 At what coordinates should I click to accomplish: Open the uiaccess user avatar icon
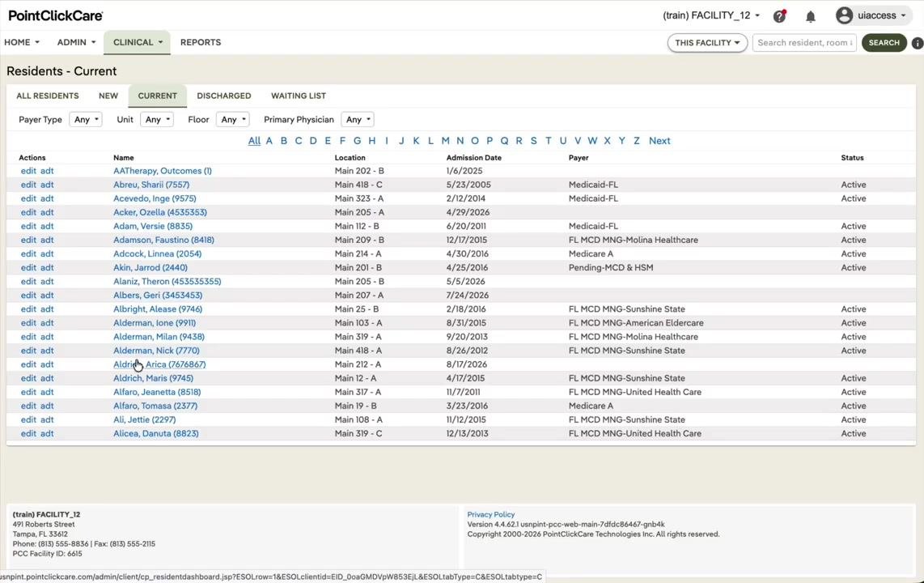(x=844, y=15)
